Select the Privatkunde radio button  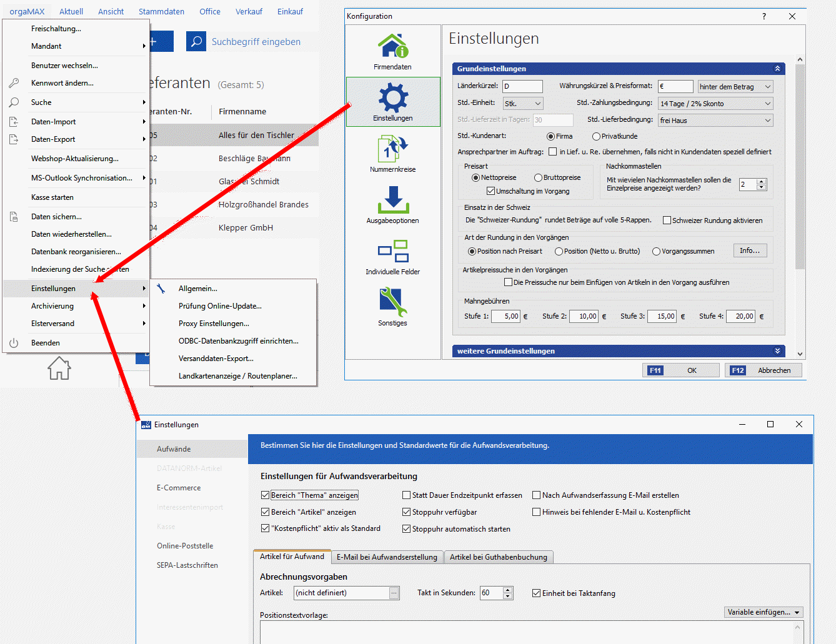596,136
